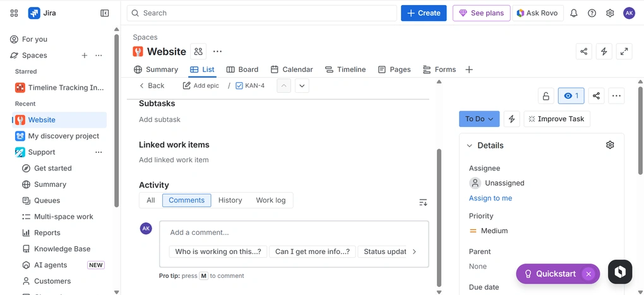Add a space with the plus icon
This screenshot has height=295, width=644.
[x=84, y=56]
